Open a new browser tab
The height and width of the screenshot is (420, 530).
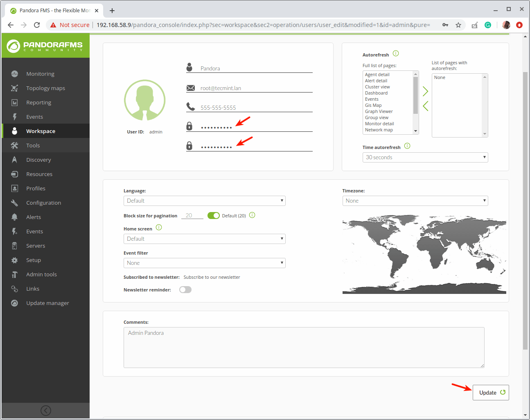point(112,11)
